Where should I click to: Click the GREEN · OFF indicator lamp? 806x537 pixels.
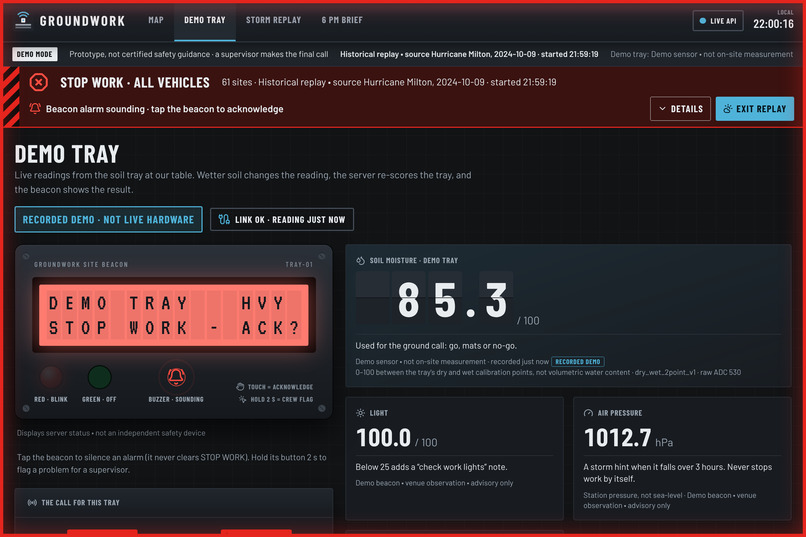point(99,377)
